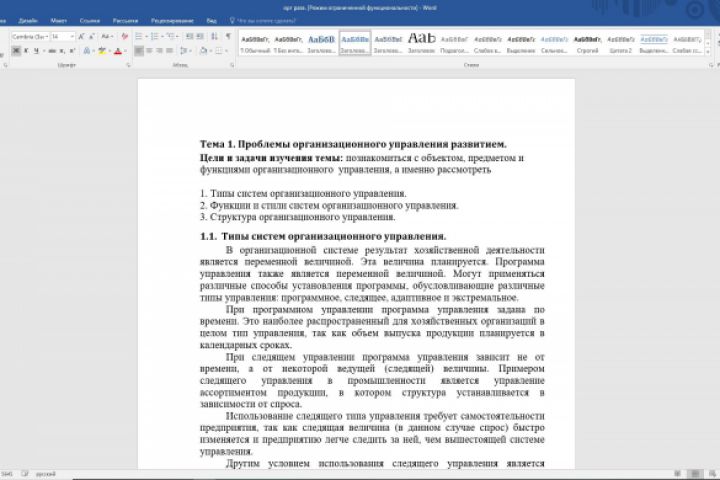Apply the Без интервала (No Spacing) style
This screenshot has width=720, height=480.
tap(288, 44)
